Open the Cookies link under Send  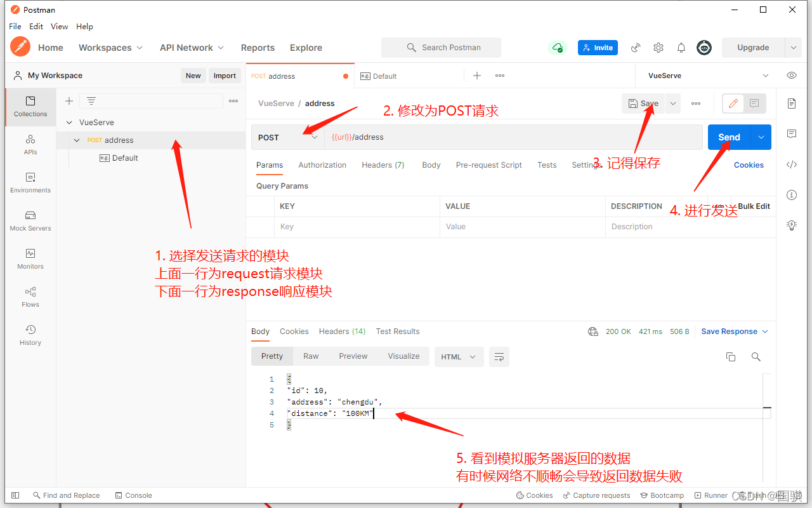tap(749, 165)
